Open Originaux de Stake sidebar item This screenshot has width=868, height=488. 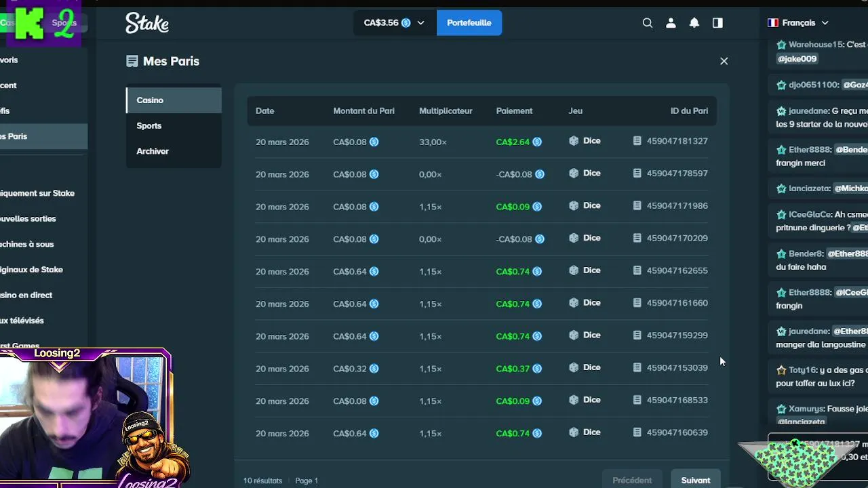coord(31,270)
